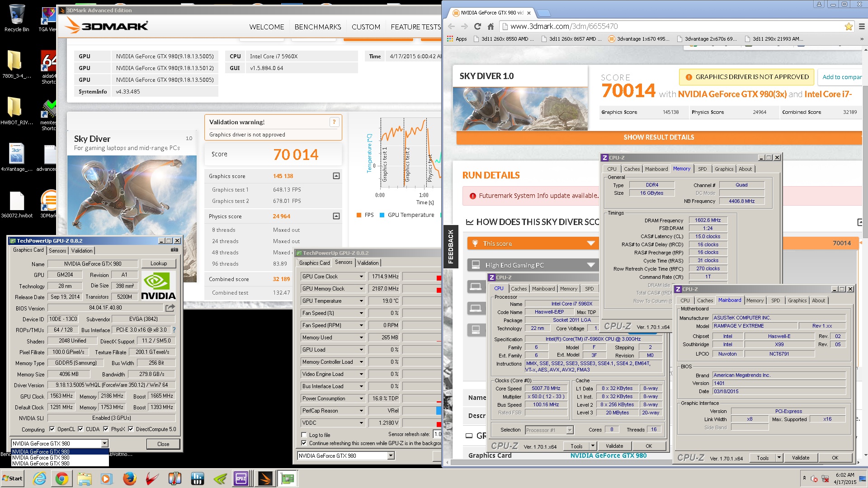Viewport: 868px width, 488px height.
Task: Click SHOW RESULT DETAILS bar
Action: 659,137
